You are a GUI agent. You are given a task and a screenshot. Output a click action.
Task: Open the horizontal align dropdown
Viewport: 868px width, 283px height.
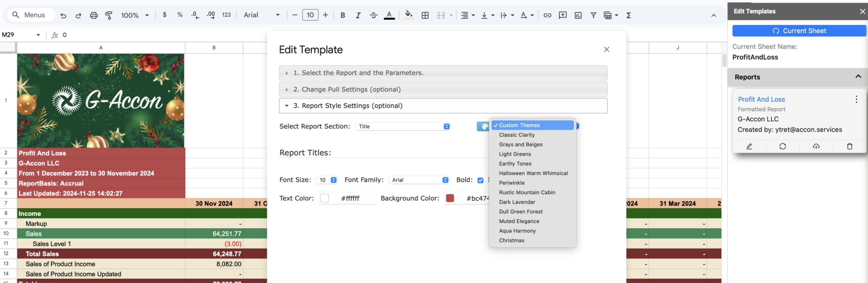[468, 15]
